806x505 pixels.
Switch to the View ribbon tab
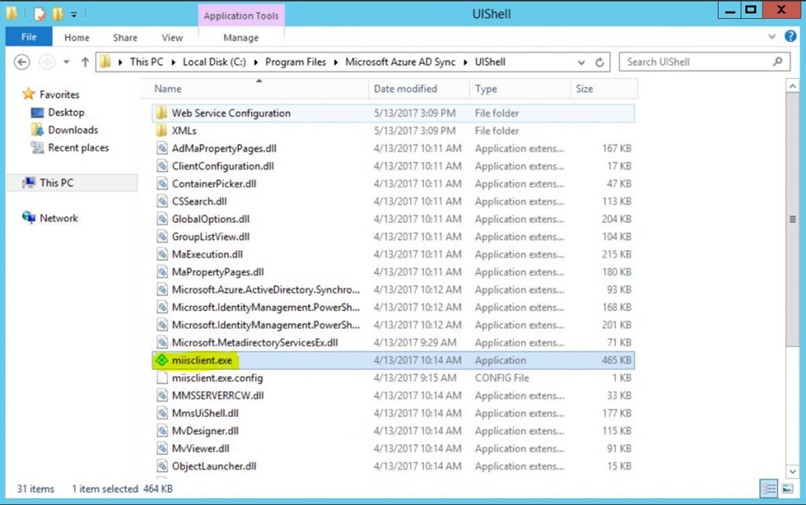[172, 38]
